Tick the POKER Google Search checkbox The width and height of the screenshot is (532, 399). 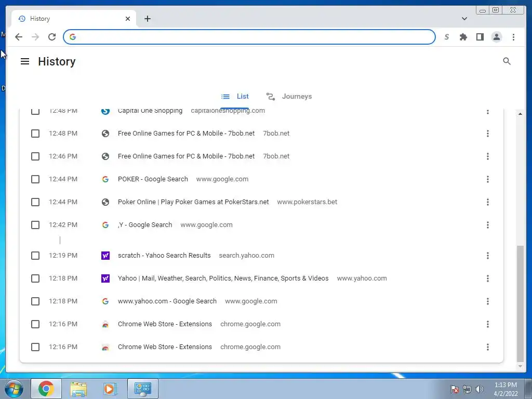coord(35,179)
